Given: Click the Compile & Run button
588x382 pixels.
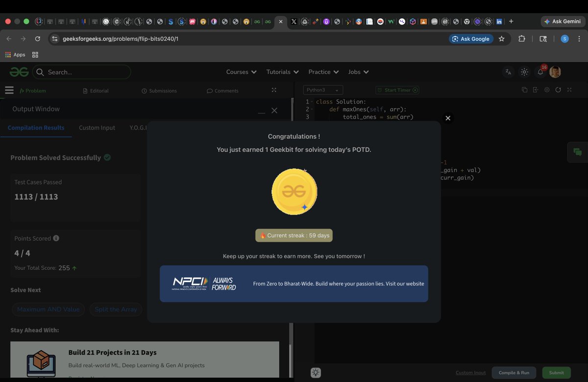Looking at the screenshot, I should (x=514, y=373).
